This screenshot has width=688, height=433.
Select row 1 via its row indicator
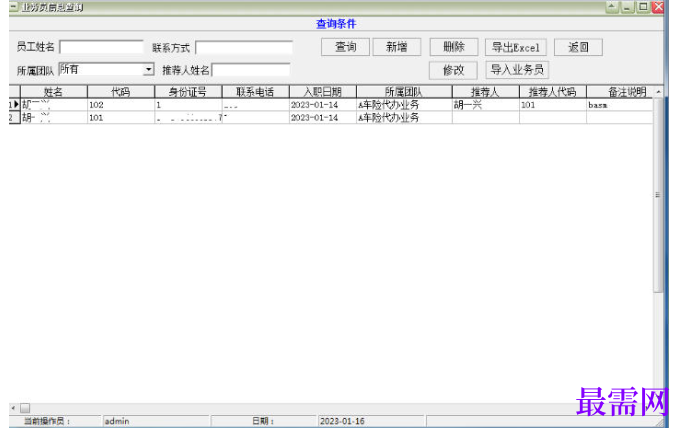tap(14, 104)
